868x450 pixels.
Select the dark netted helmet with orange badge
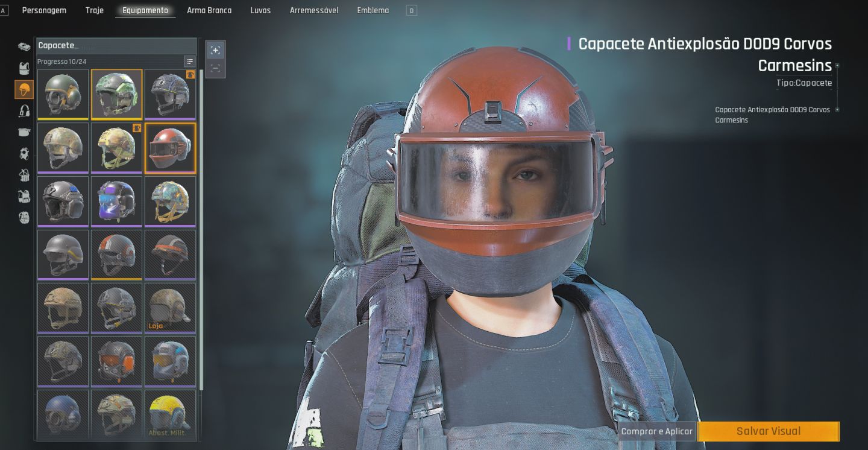click(x=170, y=95)
